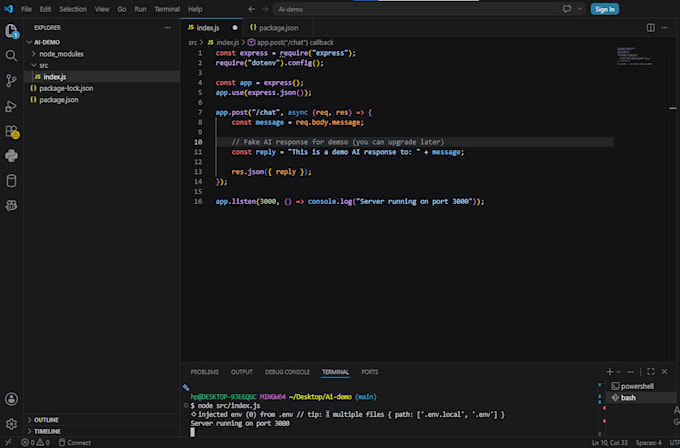Create a new terminal with plus icon
This screenshot has height=448, width=680.
pyautogui.click(x=610, y=372)
